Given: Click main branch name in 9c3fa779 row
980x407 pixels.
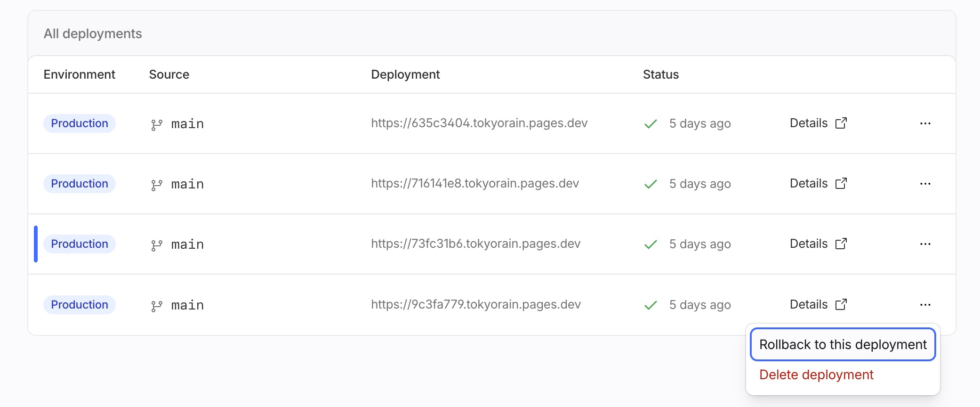Looking at the screenshot, I should pos(187,305).
